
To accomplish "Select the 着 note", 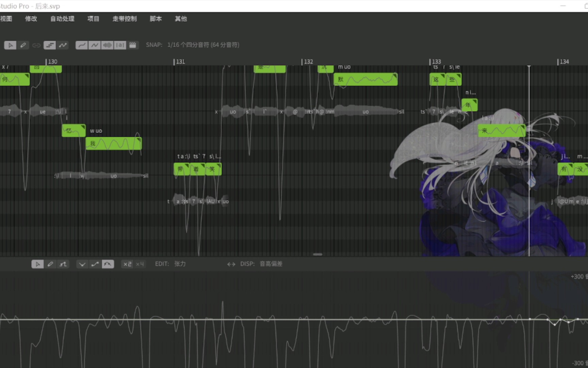I will coord(197,169).
